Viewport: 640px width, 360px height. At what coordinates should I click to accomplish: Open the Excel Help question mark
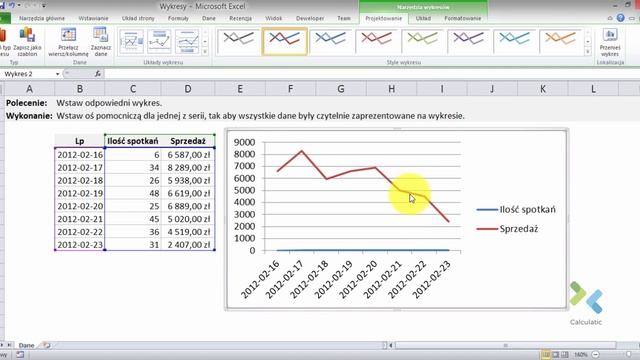point(620,18)
